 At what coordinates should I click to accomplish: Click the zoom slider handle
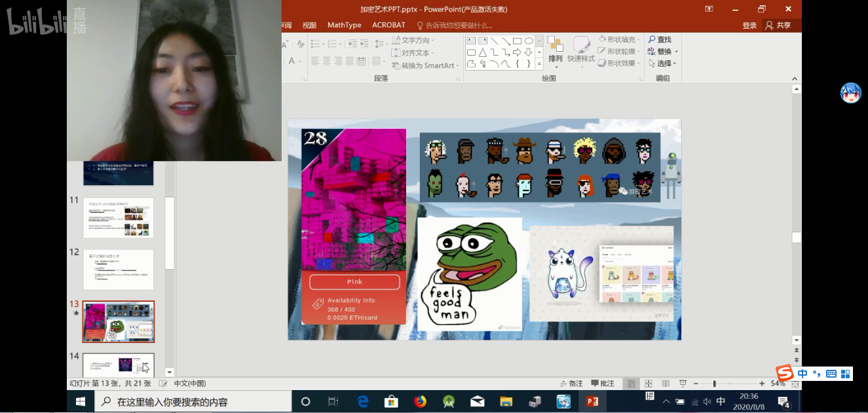coord(715,384)
